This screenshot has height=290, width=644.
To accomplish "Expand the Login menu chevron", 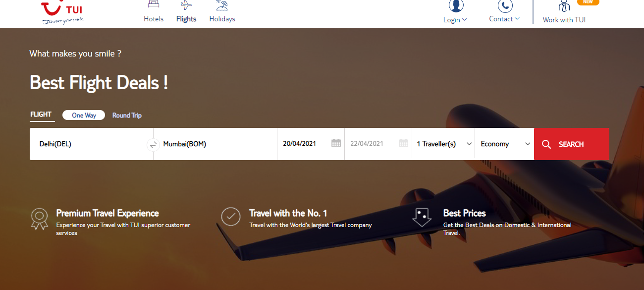I will [464, 20].
